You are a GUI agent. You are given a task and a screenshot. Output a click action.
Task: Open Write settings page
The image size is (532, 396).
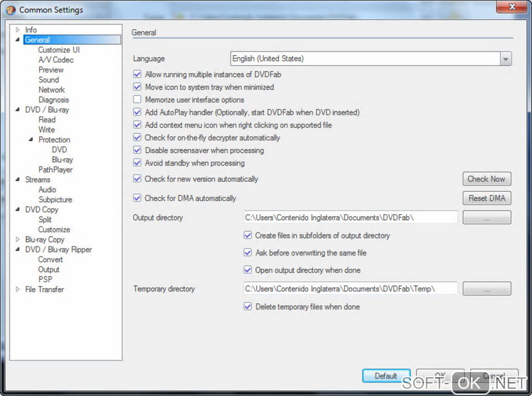[x=46, y=130]
